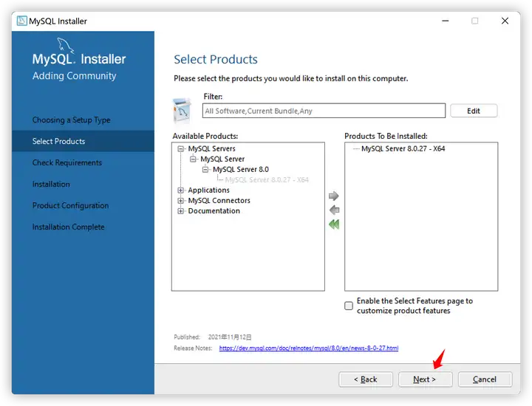
Task: Go to Choosing a Setup Type step
Action: click(x=71, y=120)
